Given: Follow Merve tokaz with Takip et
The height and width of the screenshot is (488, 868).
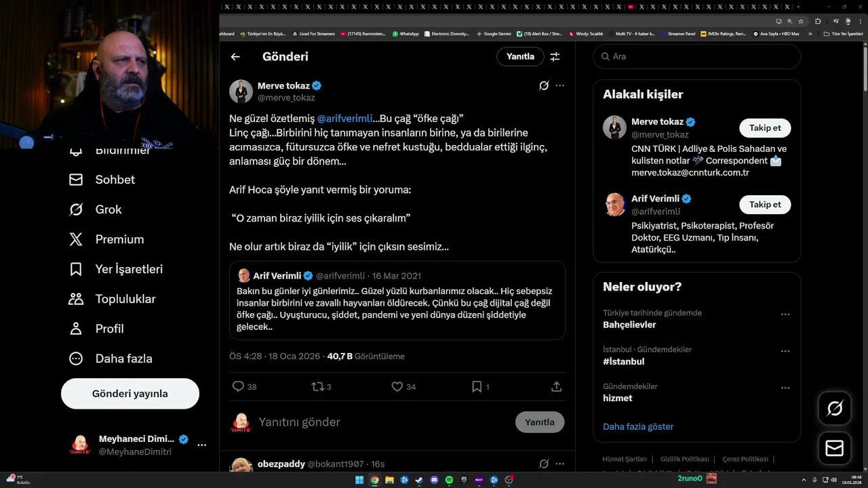Looking at the screenshot, I should click(765, 128).
